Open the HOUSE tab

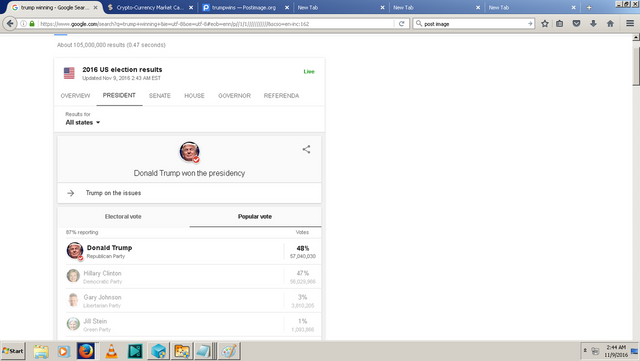(x=194, y=96)
